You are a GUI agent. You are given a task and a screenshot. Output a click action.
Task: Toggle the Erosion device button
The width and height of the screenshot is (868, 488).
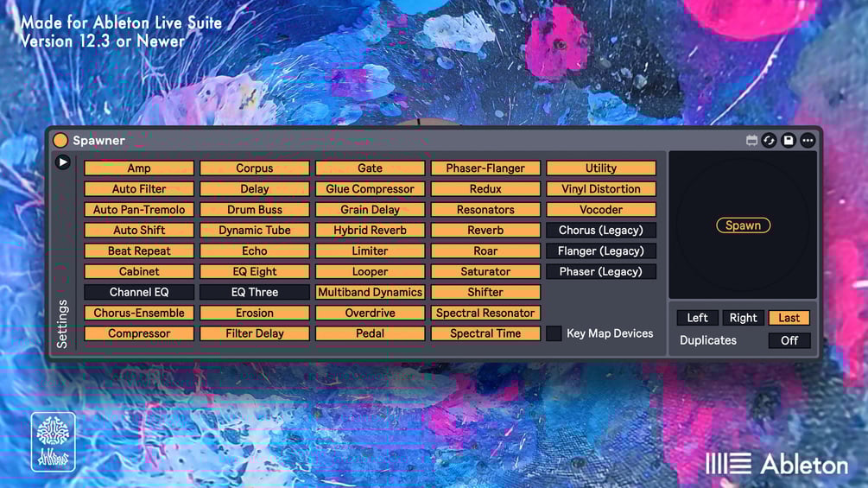click(255, 313)
